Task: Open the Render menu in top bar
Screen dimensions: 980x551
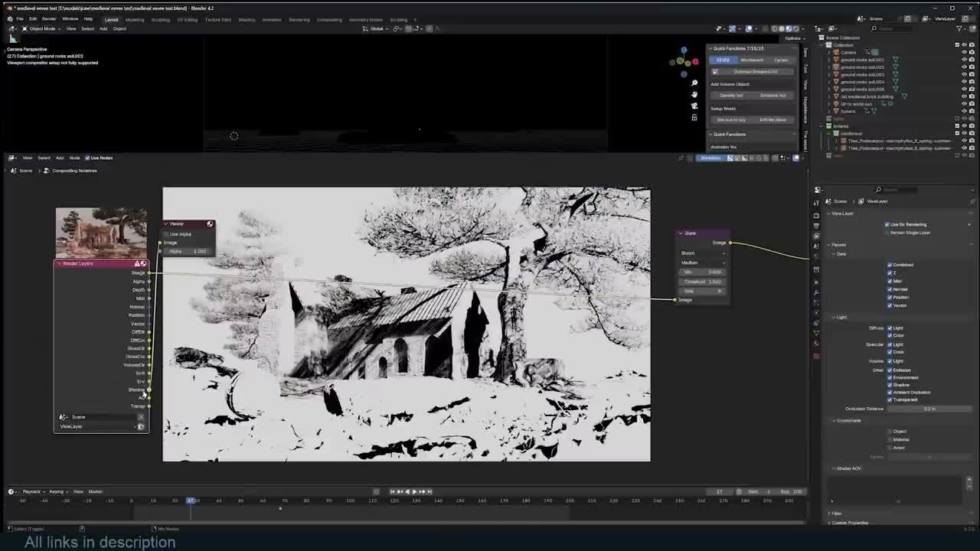Action: (x=48, y=18)
